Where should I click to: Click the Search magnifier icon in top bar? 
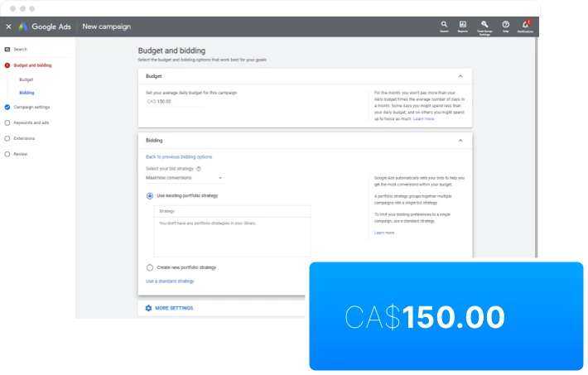(444, 25)
